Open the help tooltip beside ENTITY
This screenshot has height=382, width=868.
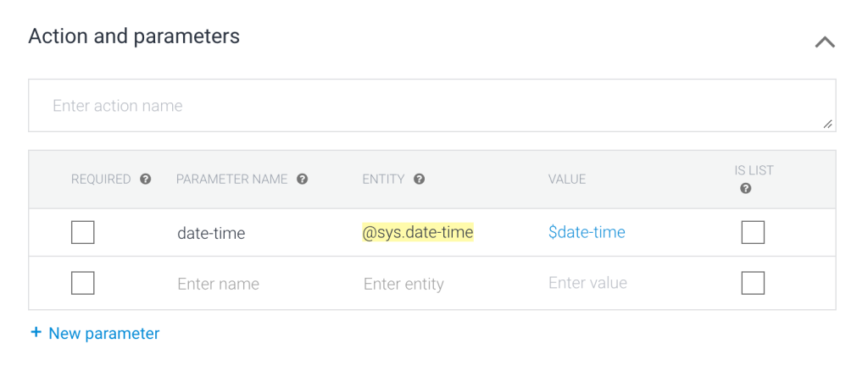[420, 180]
